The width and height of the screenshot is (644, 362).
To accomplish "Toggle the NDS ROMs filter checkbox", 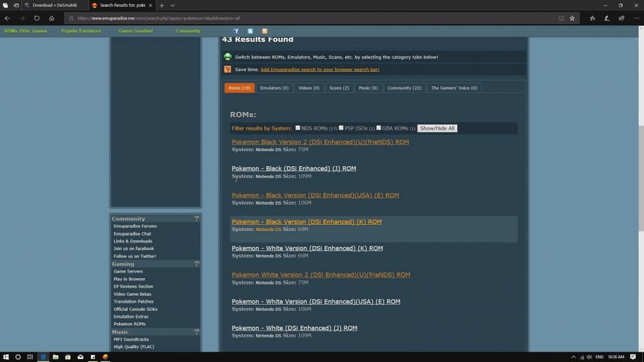I will point(298,128).
